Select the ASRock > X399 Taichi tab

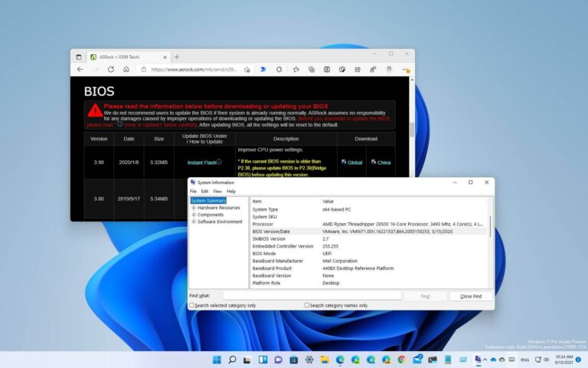(x=128, y=57)
